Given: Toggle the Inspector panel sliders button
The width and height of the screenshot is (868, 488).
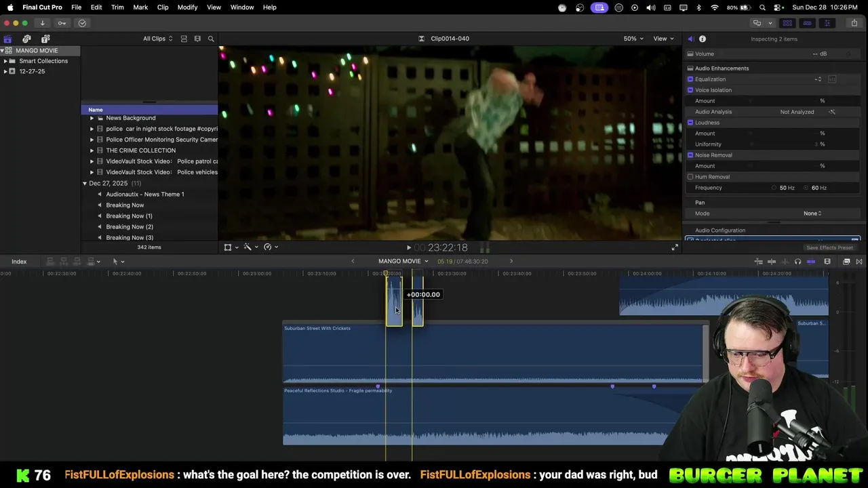Looking at the screenshot, I should (827, 23).
